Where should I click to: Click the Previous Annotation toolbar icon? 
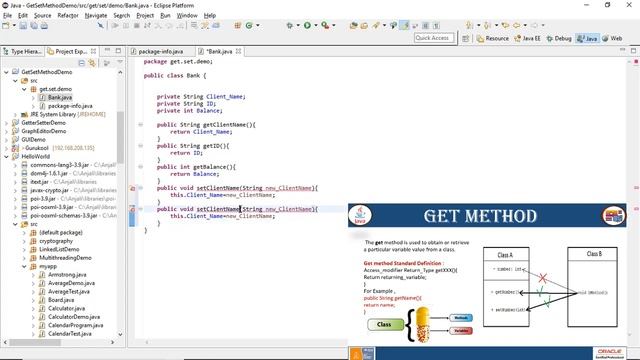[x=487, y=25]
